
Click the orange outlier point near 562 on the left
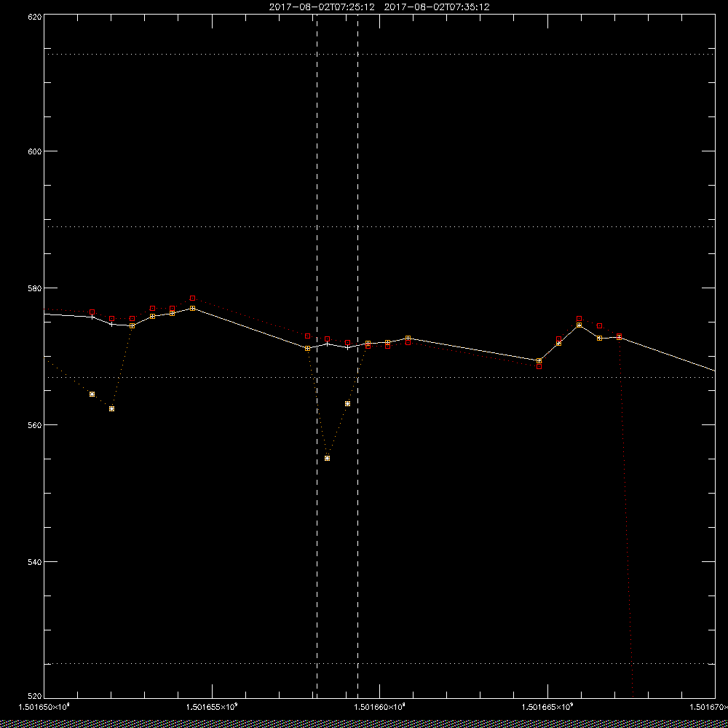pos(112,408)
